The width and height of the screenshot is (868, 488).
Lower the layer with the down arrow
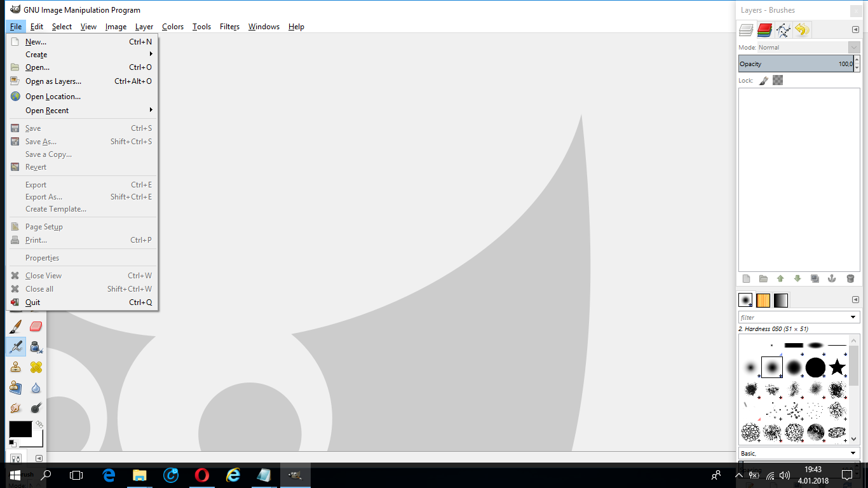click(797, 279)
